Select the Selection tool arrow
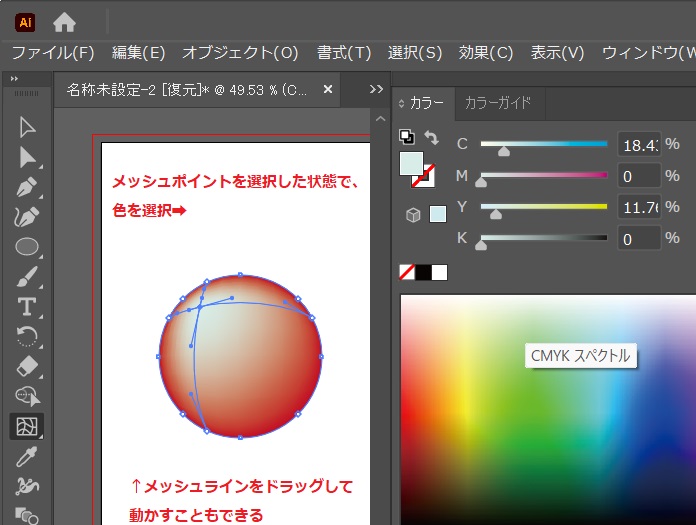Screen dimensions: 696x525 tap(27, 127)
